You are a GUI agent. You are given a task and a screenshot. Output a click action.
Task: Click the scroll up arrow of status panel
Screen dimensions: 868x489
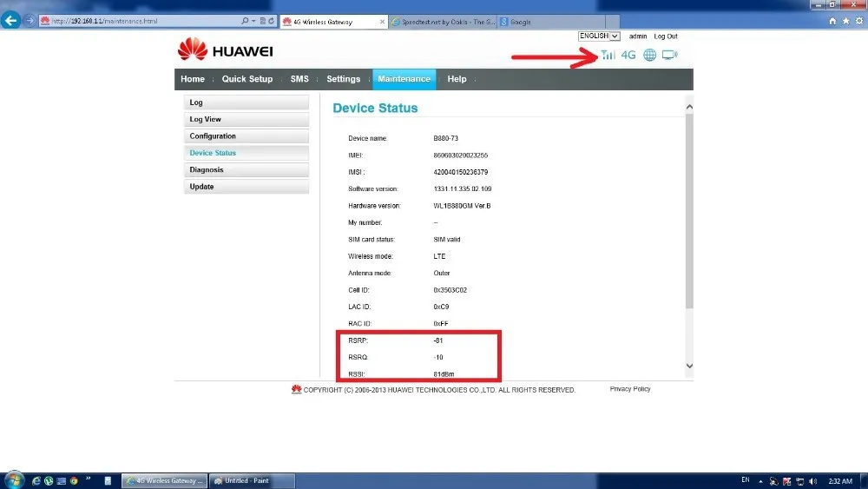pyautogui.click(x=689, y=106)
